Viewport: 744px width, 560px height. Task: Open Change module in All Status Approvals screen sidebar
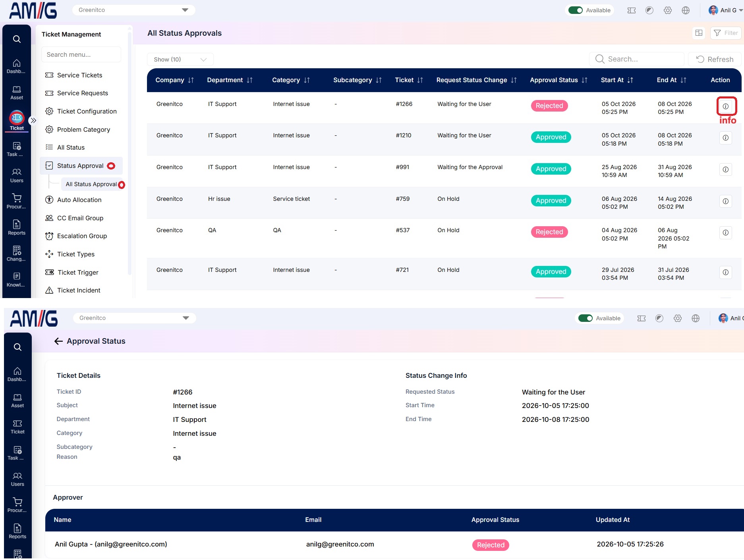click(x=16, y=254)
